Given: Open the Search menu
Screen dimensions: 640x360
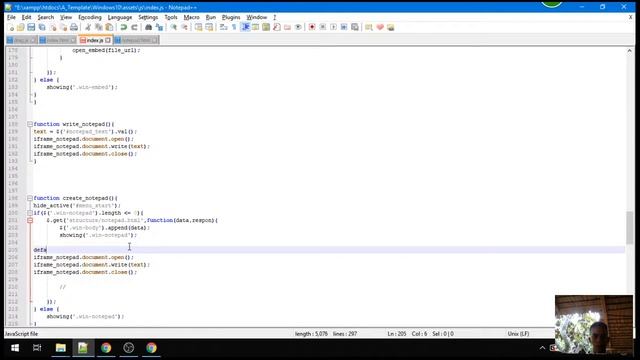Looking at the screenshot, I should click(x=46, y=17).
